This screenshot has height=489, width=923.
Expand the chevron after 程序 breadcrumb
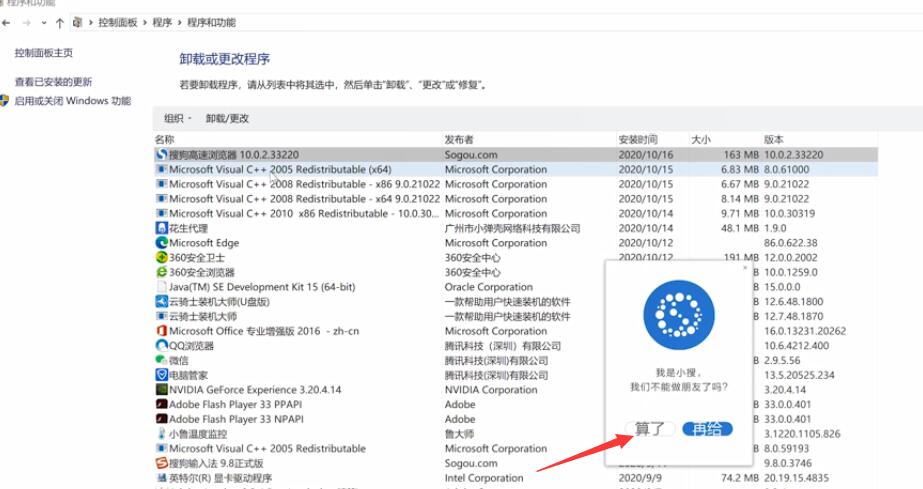pyautogui.click(x=179, y=22)
